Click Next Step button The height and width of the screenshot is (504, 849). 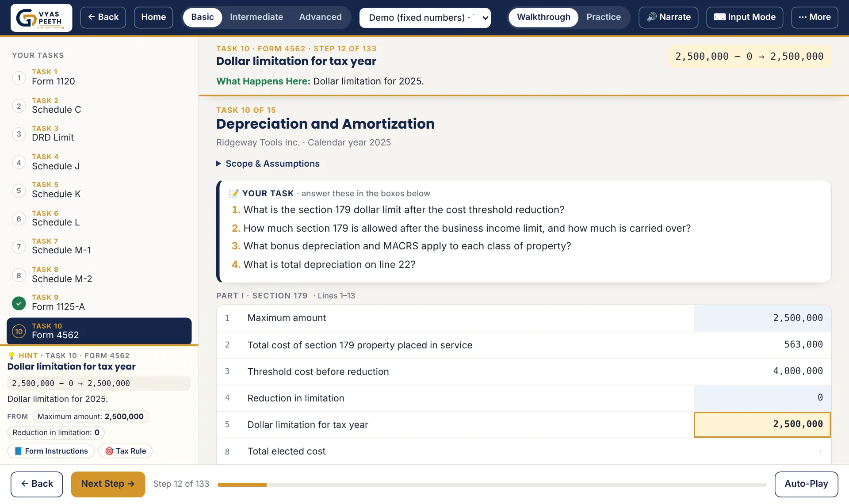[108, 484]
